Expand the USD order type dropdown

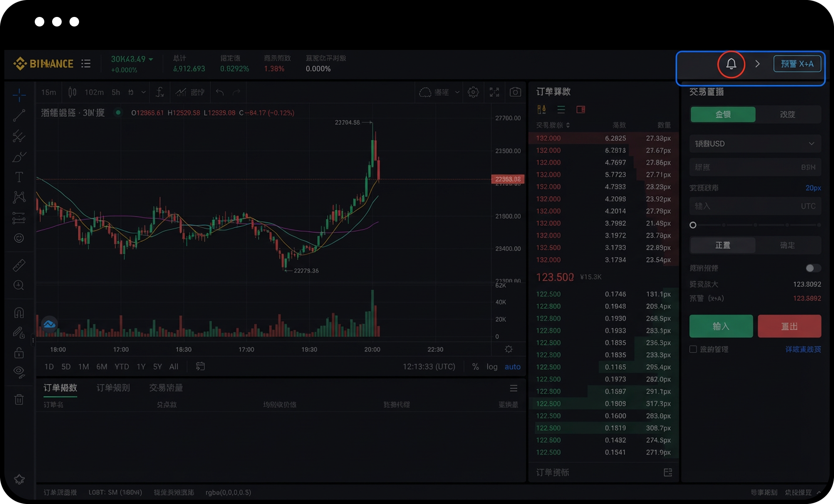coord(755,144)
